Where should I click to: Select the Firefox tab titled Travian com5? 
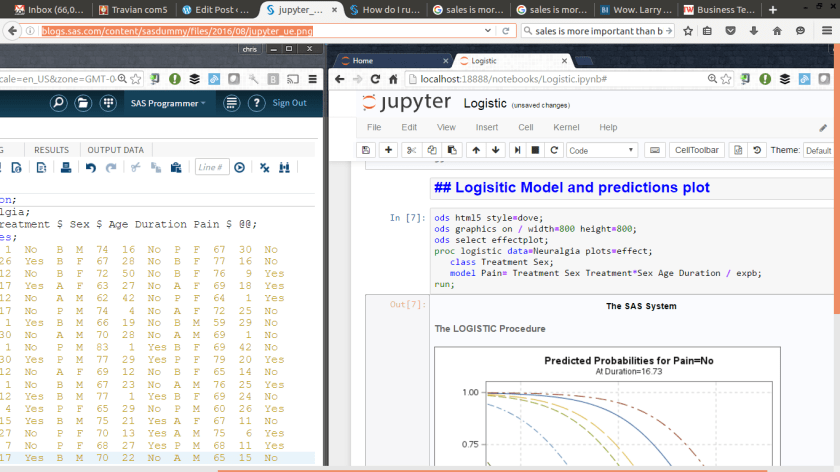pyautogui.click(x=133, y=10)
